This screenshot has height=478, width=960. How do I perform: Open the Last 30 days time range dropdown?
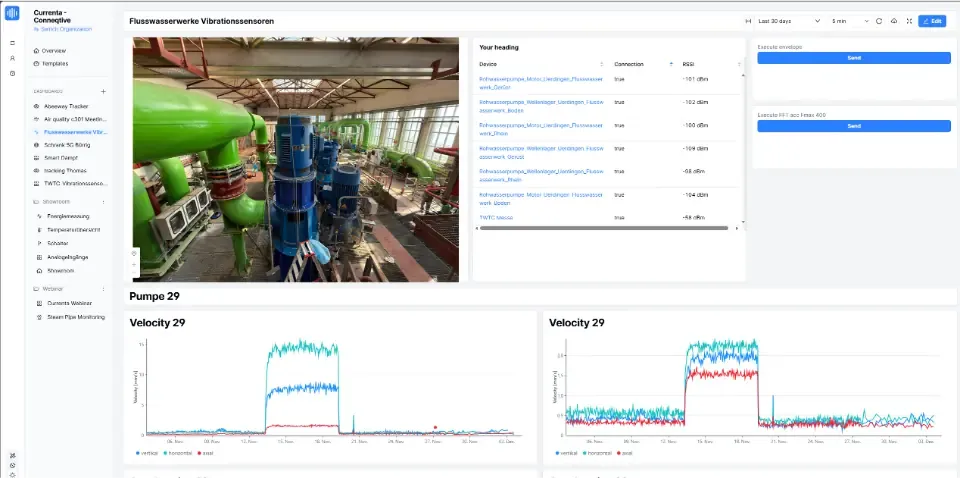(789, 21)
